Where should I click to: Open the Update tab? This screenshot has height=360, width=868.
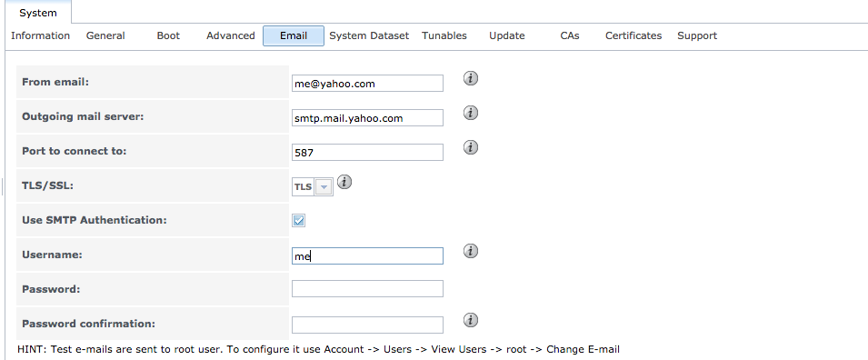[507, 35]
